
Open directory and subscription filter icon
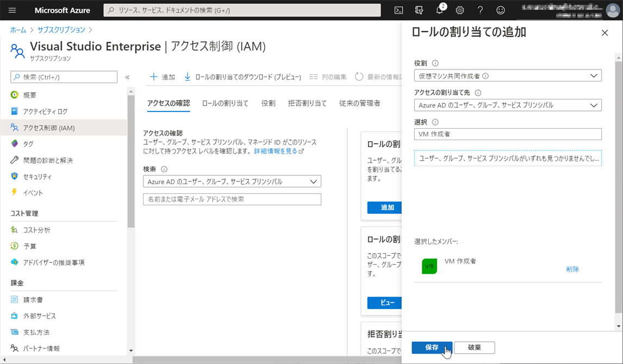(419, 10)
